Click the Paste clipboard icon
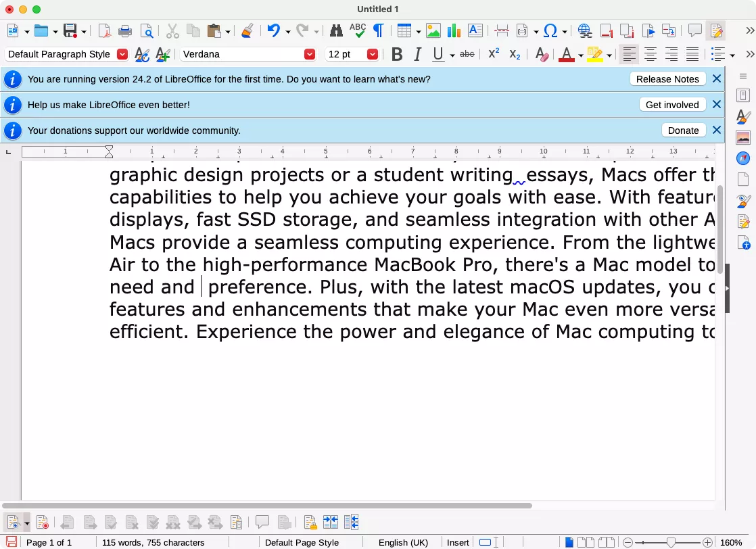Screen dimensions: 756x549 (214, 31)
